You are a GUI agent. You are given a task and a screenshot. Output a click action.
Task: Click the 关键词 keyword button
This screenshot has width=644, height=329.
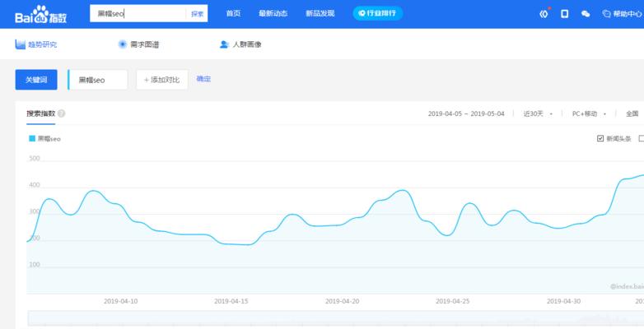[x=36, y=80]
